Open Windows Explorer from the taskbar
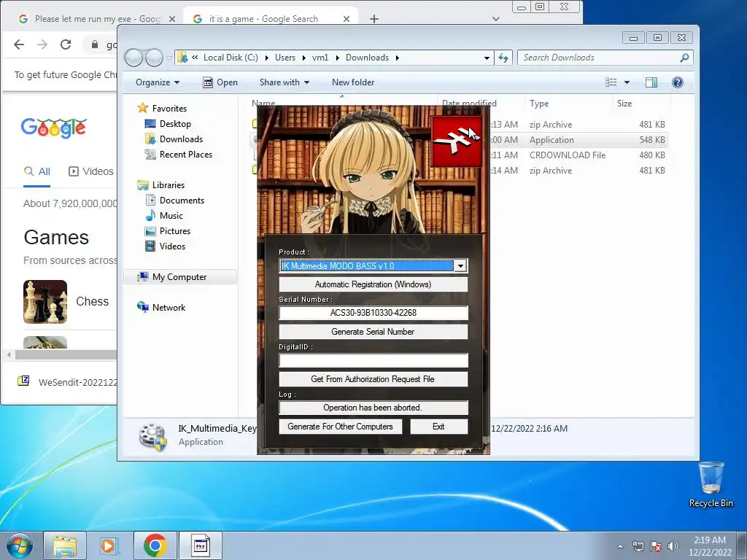This screenshot has height=560, width=747. pyautogui.click(x=65, y=545)
